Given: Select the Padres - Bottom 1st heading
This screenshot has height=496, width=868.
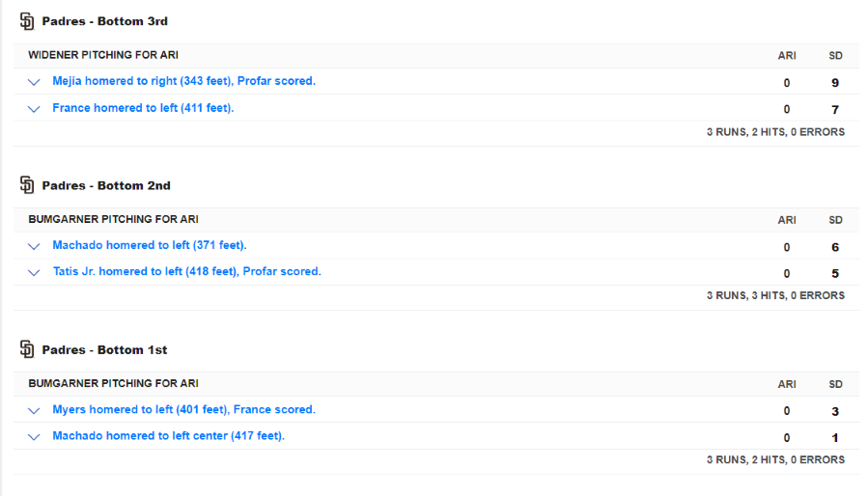Looking at the screenshot, I should pyautogui.click(x=104, y=350).
